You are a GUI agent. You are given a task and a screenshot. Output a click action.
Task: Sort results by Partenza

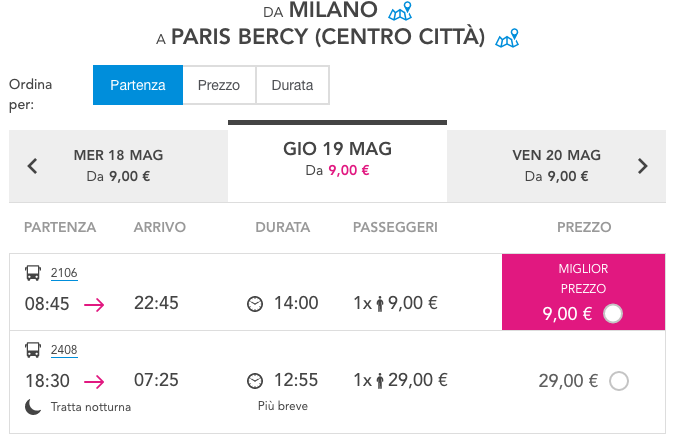pos(138,85)
